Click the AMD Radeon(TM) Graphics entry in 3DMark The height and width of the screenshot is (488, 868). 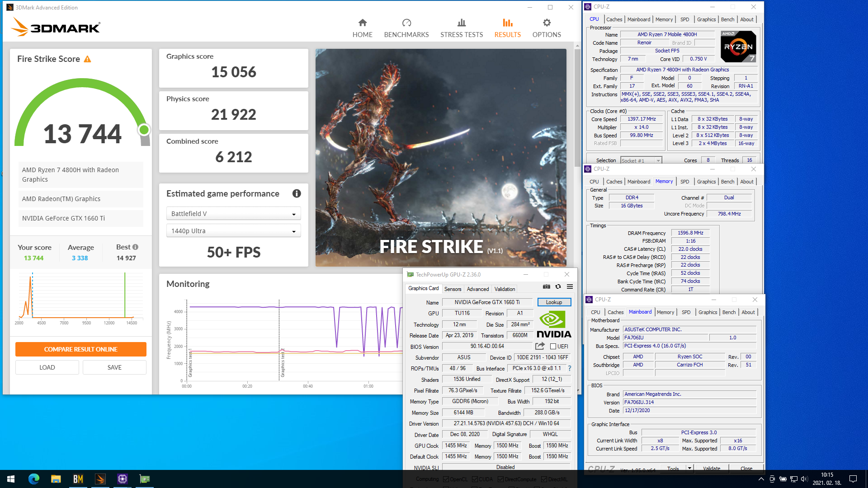coord(81,199)
